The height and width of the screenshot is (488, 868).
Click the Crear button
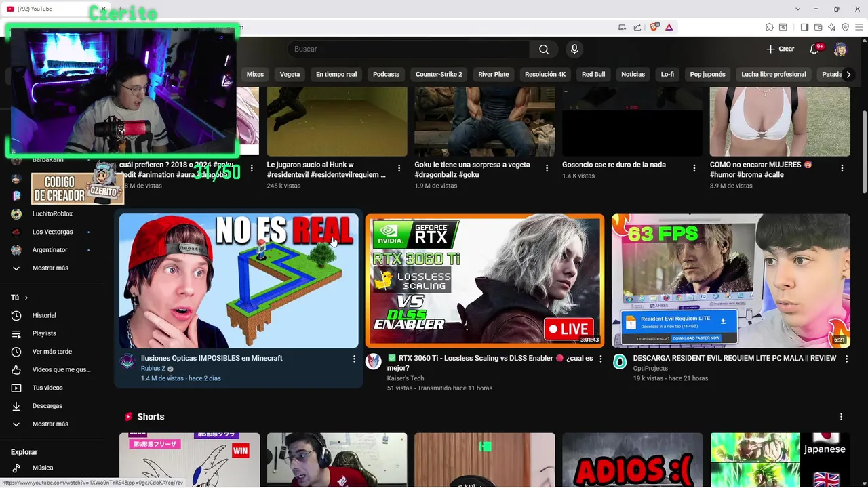point(780,49)
